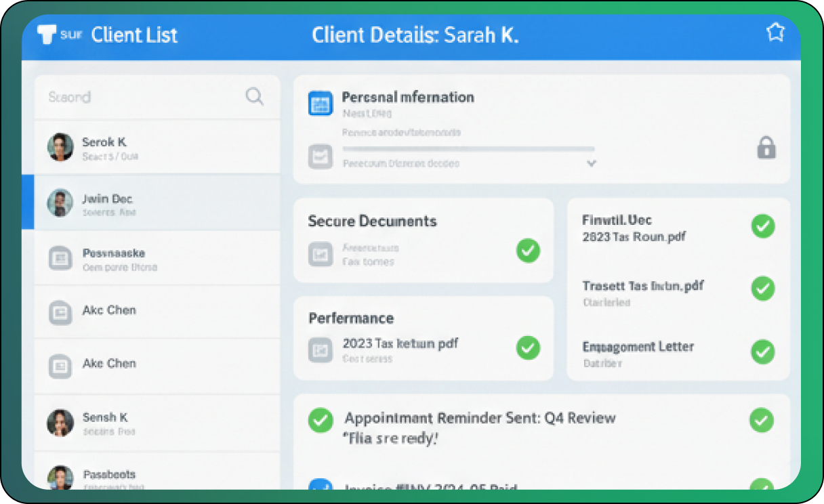Click the lock icon in Personal Information
The height and width of the screenshot is (504, 824).
766,148
